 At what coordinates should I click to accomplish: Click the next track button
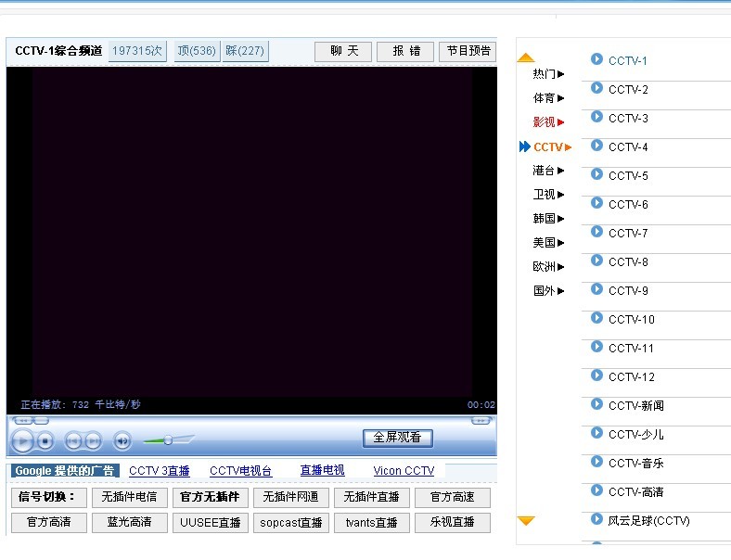(94, 440)
